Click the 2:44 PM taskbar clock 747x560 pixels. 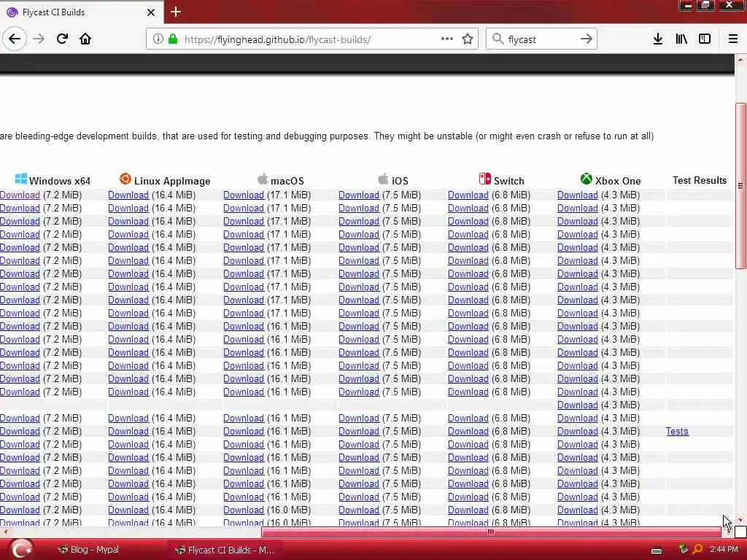724,550
